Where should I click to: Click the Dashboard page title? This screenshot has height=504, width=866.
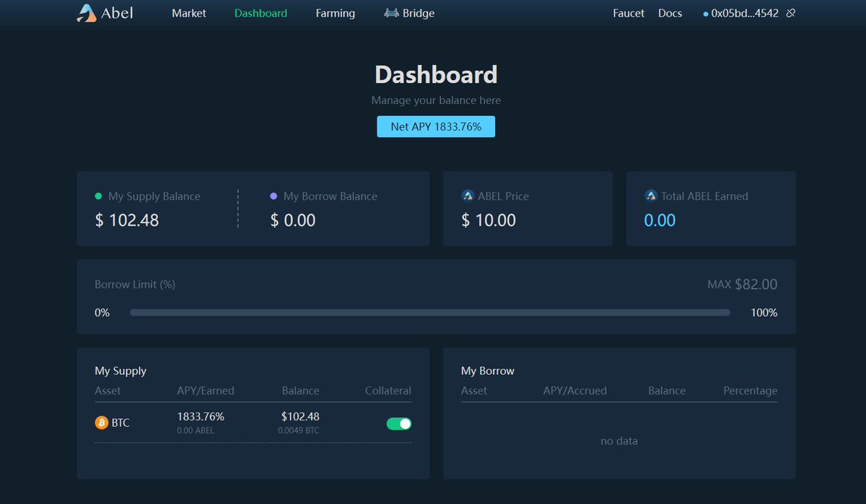(436, 74)
